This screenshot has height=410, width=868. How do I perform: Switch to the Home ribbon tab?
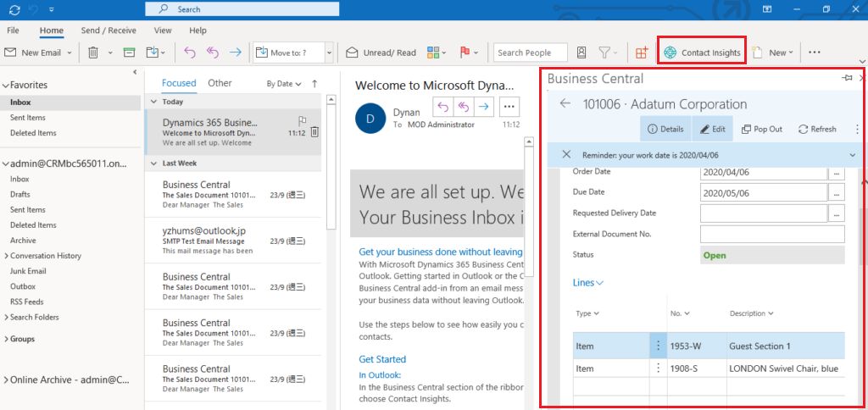point(52,30)
